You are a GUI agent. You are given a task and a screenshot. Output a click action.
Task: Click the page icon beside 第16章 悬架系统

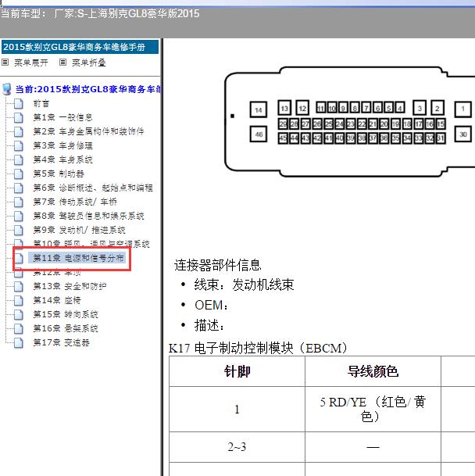[19, 328]
